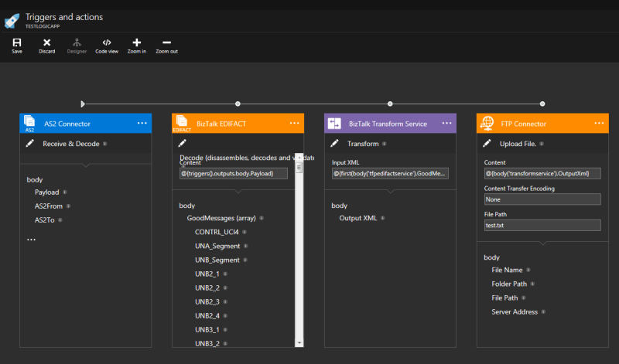
Task: Open AS2 Connector more options ellipsis
Action: pyautogui.click(x=142, y=123)
